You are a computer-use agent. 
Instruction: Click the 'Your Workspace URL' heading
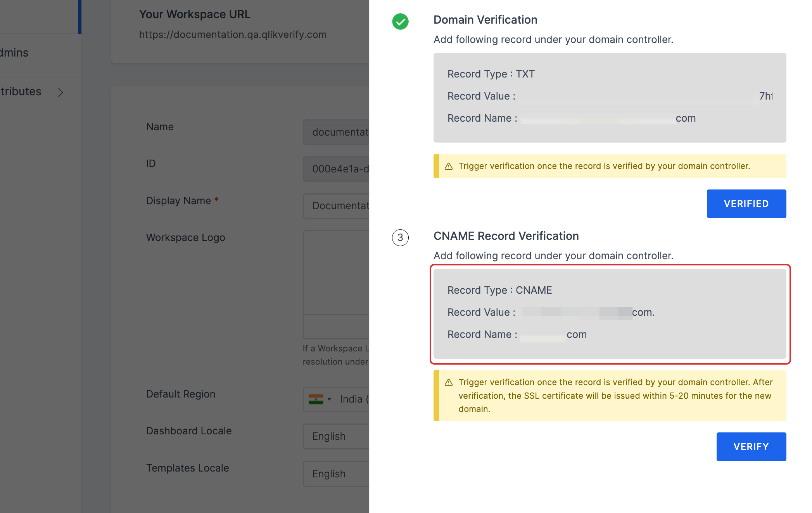[x=195, y=14]
